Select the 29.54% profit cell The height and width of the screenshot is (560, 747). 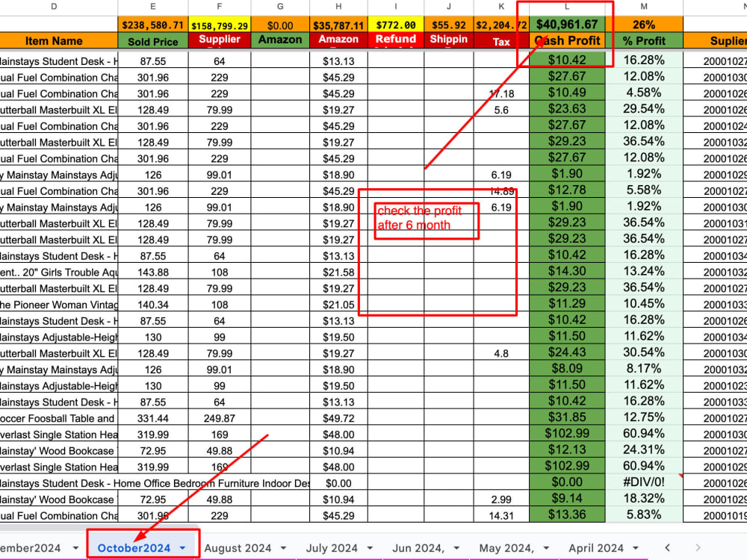(x=644, y=109)
